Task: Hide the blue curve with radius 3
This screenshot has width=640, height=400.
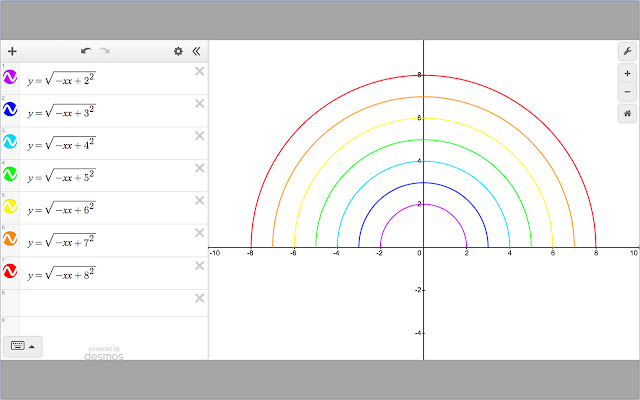Action: pyautogui.click(x=10, y=109)
